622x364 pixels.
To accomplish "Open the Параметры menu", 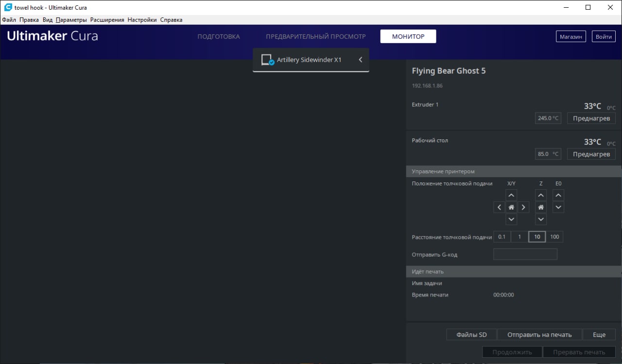I will click(71, 20).
